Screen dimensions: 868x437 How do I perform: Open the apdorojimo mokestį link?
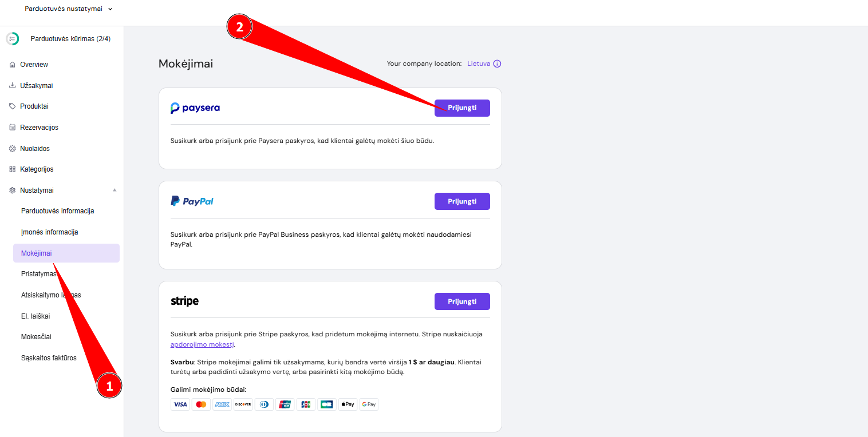pos(202,344)
